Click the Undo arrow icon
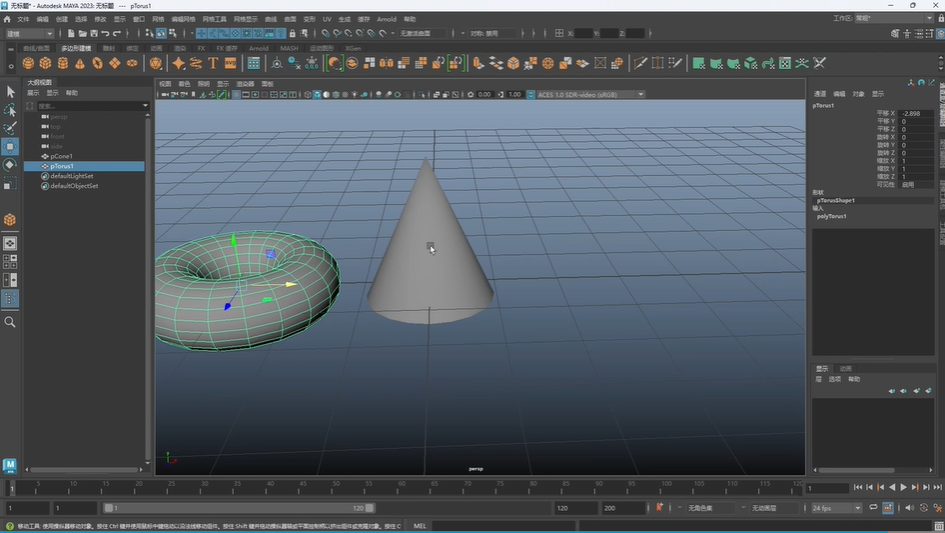 point(105,33)
